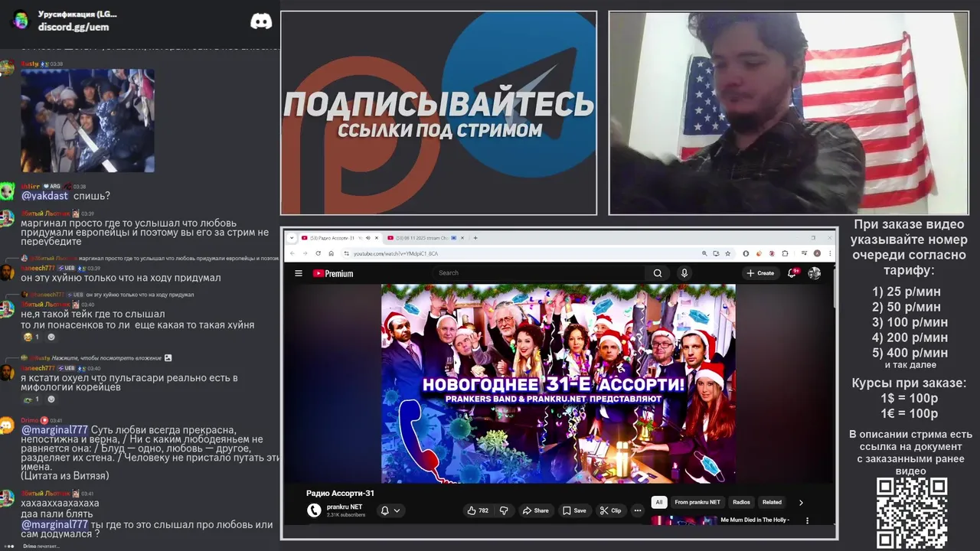Bookmark this page with the star icon
The height and width of the screenshot is (551, 980).
727,253
